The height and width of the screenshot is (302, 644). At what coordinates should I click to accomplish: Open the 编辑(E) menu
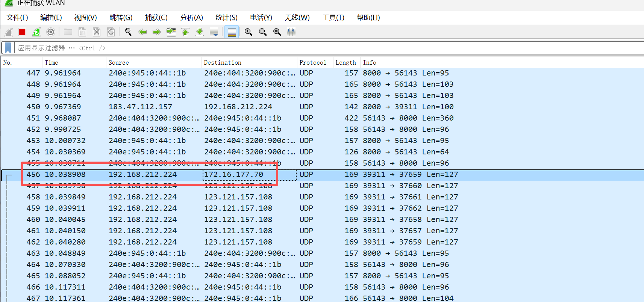click(x=51, y=18)
